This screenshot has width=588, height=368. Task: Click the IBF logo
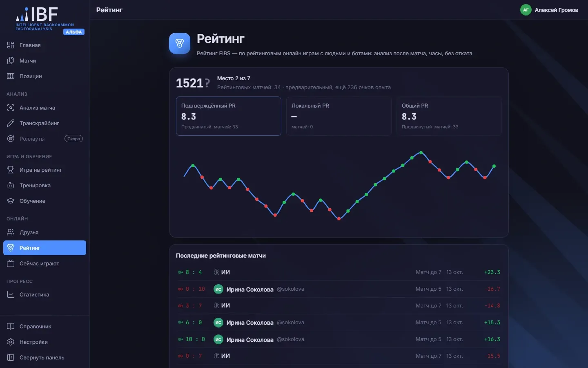(45, 19)
